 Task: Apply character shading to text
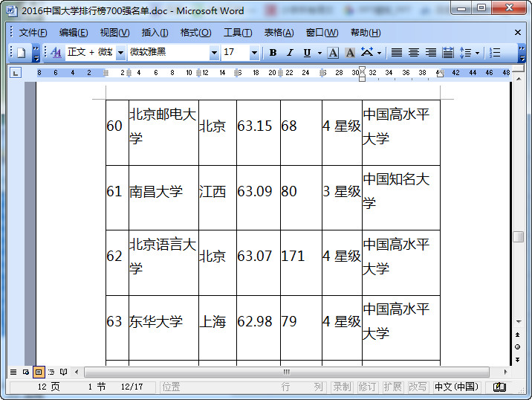[350, 53]
